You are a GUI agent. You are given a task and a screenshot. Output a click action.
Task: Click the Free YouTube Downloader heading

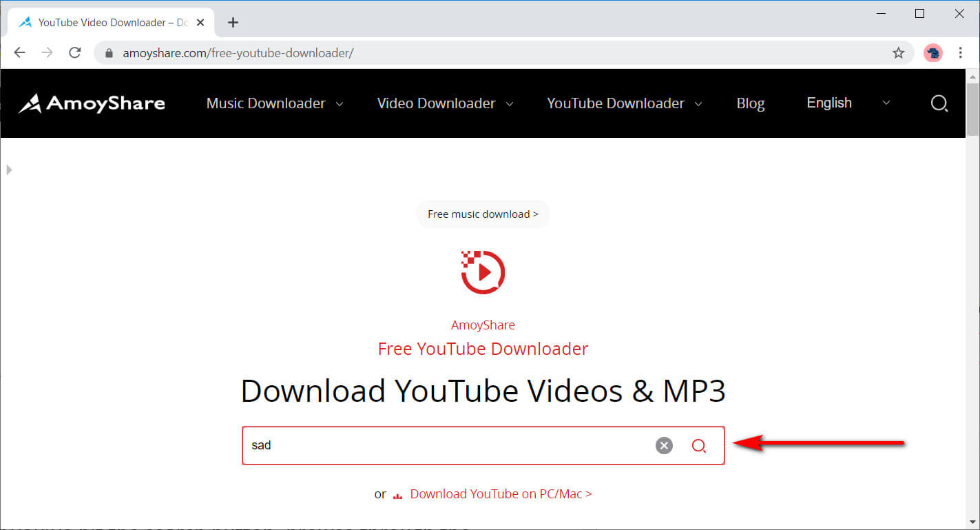[x=483, y=349]
